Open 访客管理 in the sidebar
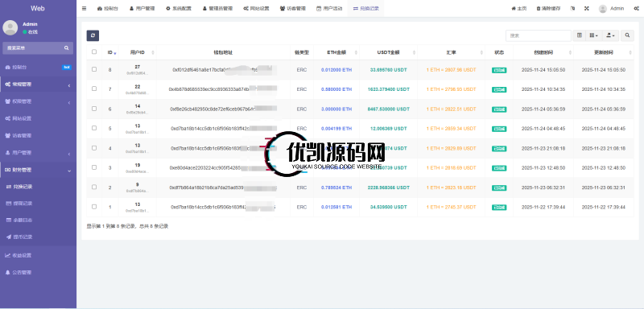Viewport: 644px width, 309px height. [x=38, y=136]
